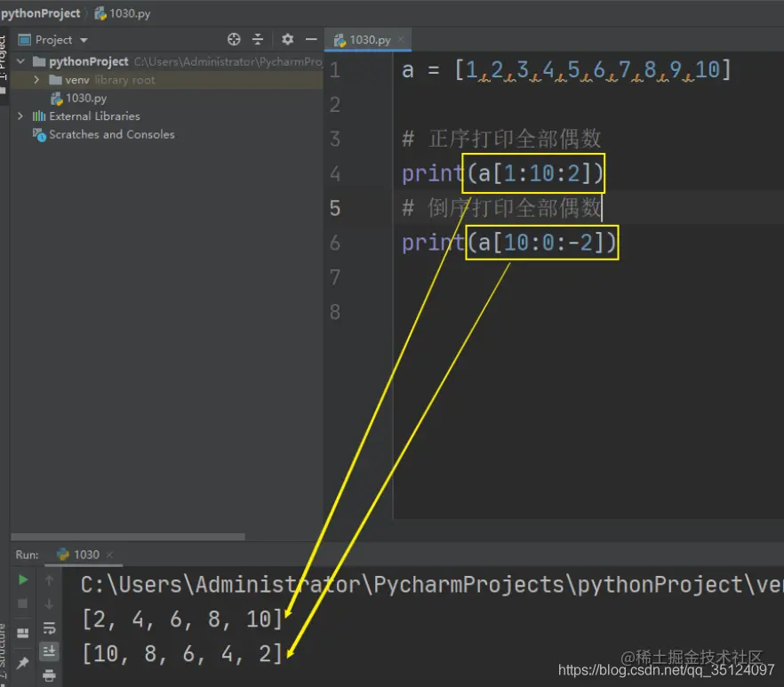Viewport: 784px width, 687px height.
Task: Place cursor on code line a = [1,2,3...10]
Action: (566, 70)
